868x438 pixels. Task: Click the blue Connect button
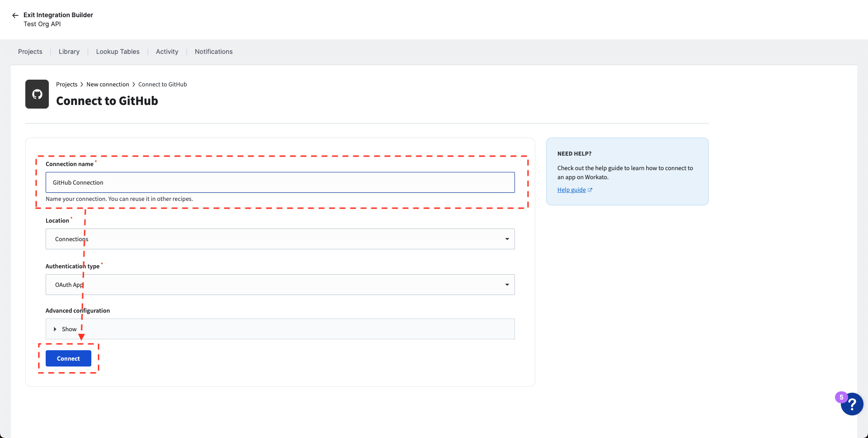pos(68,358)
